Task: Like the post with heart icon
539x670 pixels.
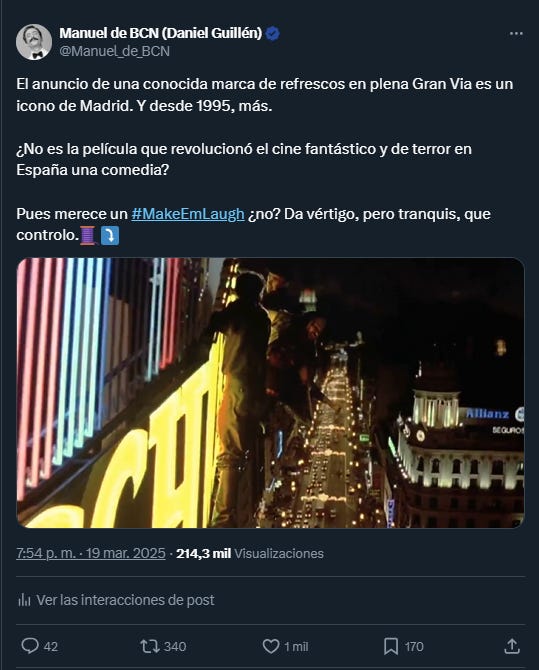Action: (271, 646)
